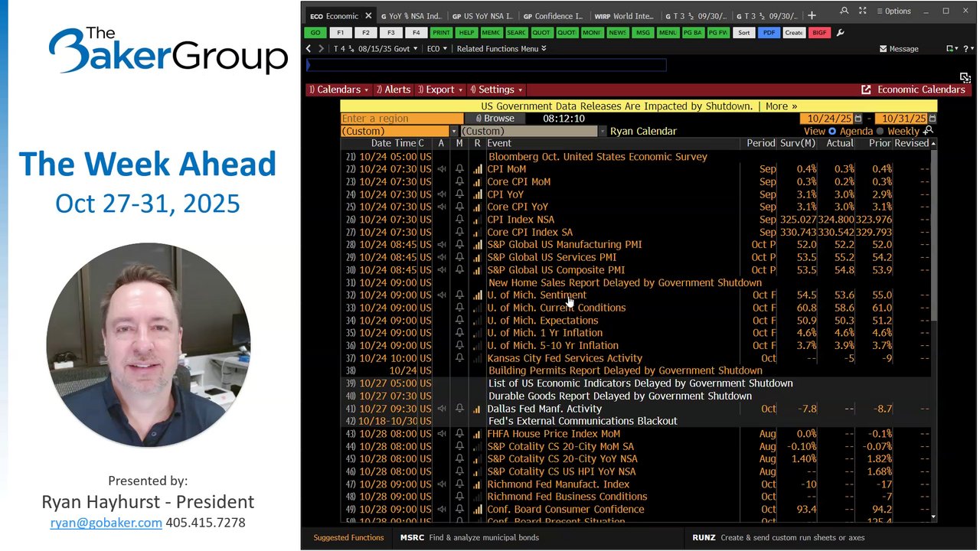This screenshot has height=551, width=980.
Task: Click the command line input field
Action: [x=486, y=65]
